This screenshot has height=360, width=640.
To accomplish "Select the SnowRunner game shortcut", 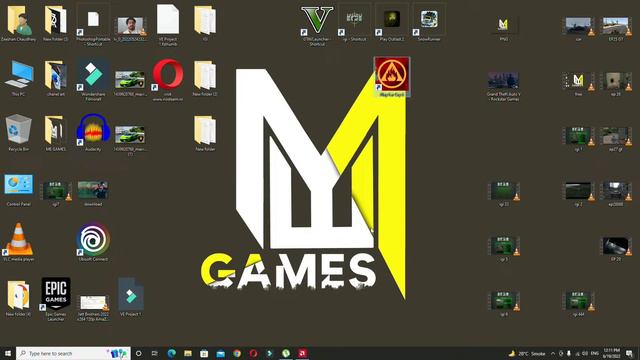I will 429,23.
